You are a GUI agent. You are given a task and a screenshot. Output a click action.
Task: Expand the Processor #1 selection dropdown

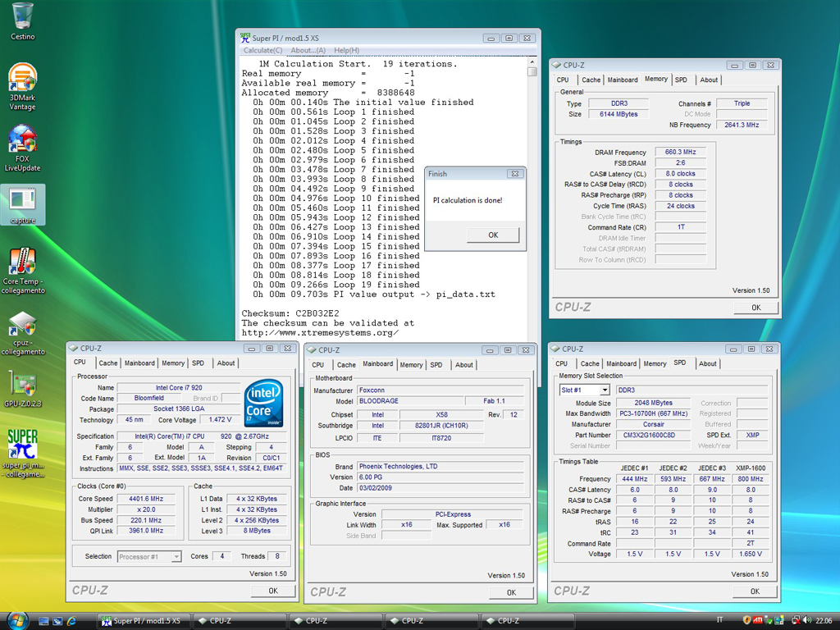coord(176,557)
